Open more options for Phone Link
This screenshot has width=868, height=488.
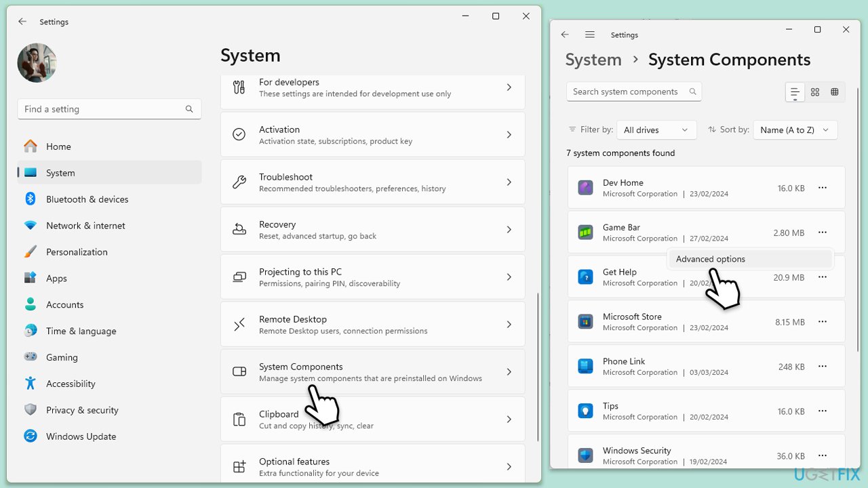coord(823,367)
